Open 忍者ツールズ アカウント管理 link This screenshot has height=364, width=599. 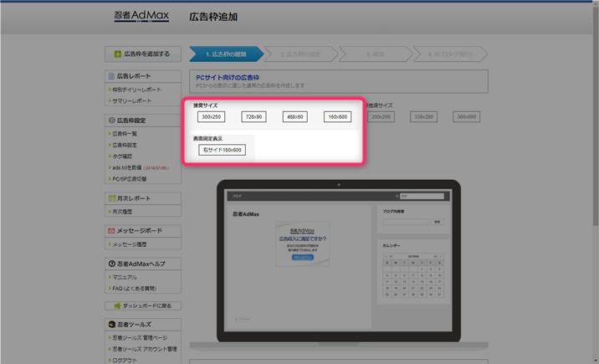coord(145,349)
